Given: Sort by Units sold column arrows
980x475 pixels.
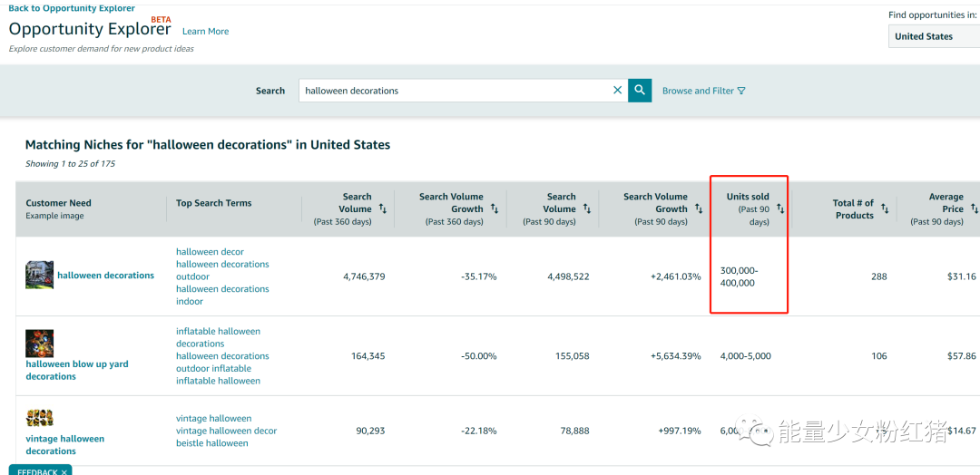Looking at the screenshot, I should point(780,209).
